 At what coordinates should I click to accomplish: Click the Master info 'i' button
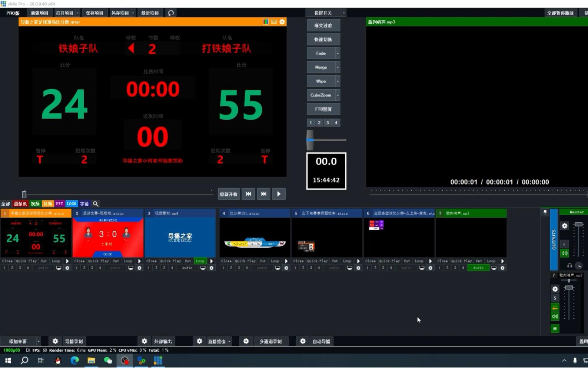tap(564, 244)
